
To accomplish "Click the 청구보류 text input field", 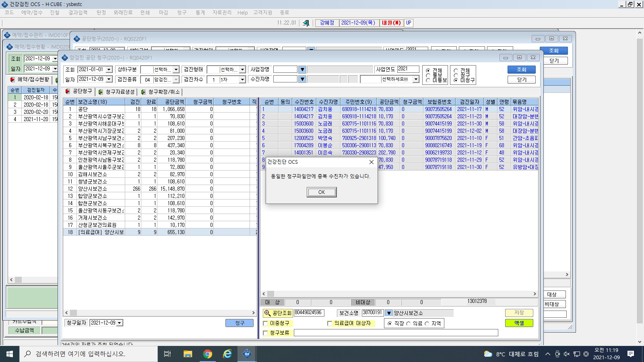I will coord(396,333).
